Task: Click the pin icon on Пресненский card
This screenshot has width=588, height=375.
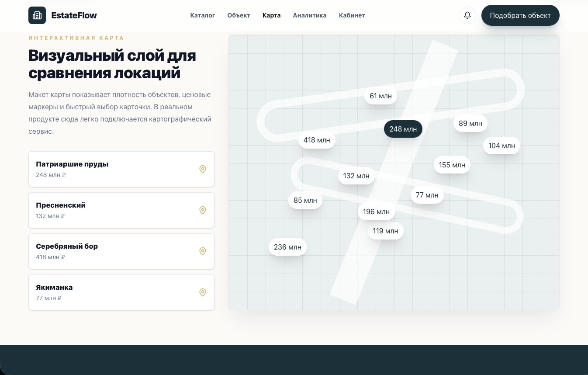Action: 203,210
